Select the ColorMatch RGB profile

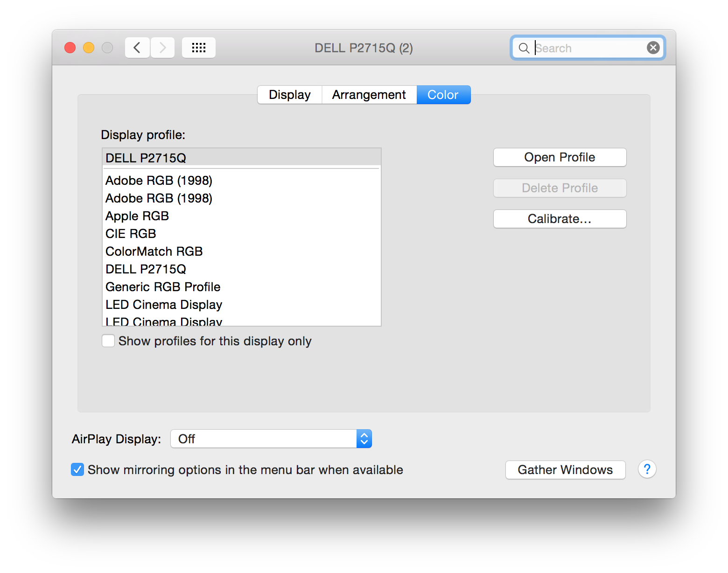[x=242, y=252]
